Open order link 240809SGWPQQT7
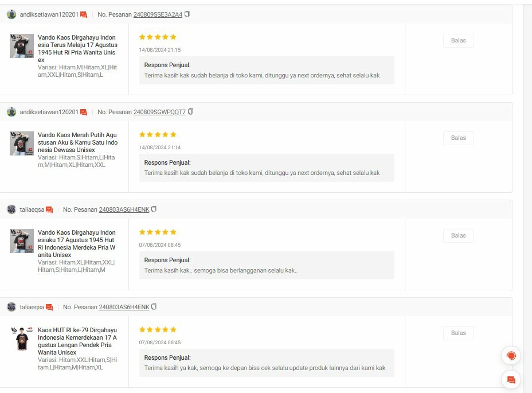The height and width of the screenshot is (393, 532). tap(159, 112)
